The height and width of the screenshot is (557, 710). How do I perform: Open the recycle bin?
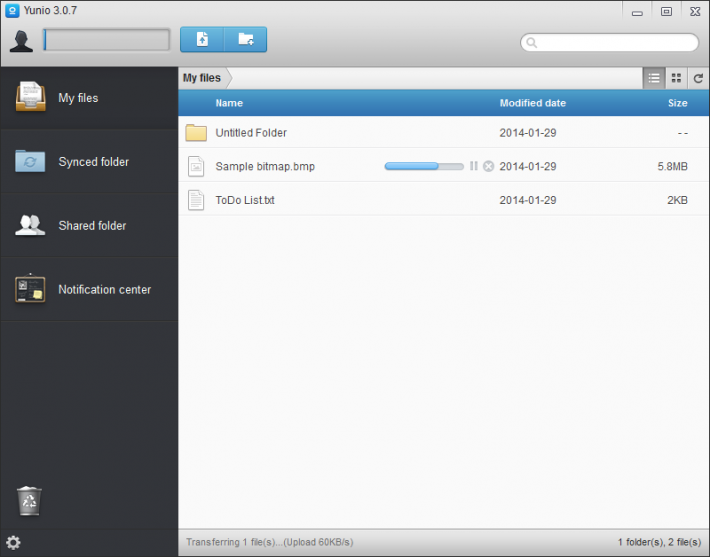[29, 501]
